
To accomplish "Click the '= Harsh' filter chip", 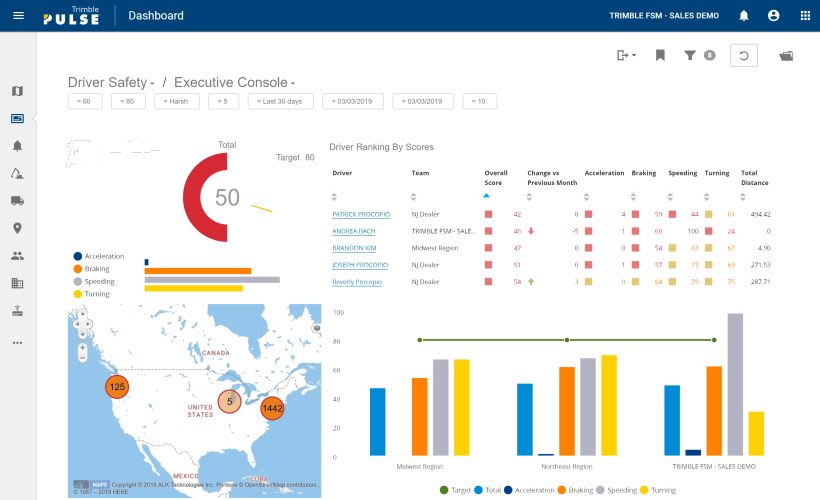I will tap(177, 101).
